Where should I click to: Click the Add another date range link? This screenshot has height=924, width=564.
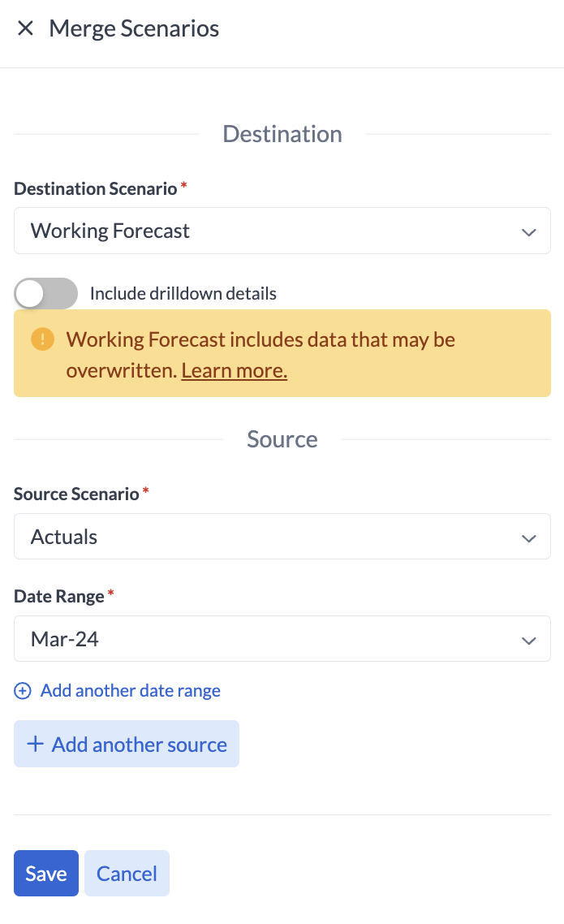131,691
